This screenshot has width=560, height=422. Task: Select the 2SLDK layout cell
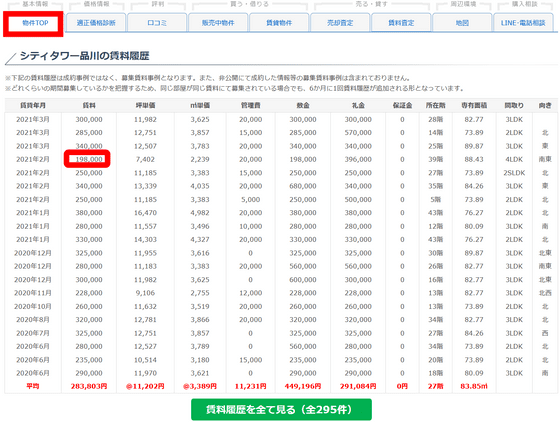[514, 173]
